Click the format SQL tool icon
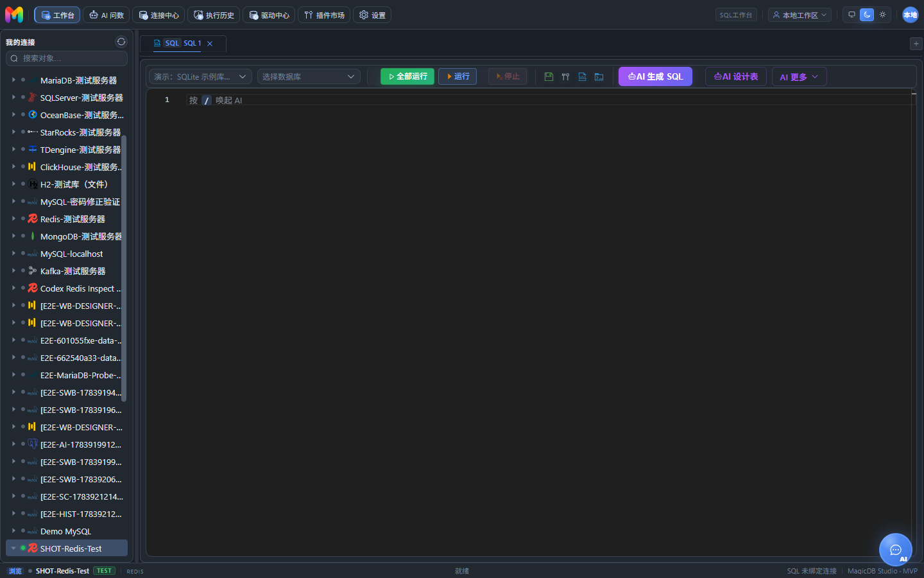Image resolution: width=924 pixels, height=578 pixels. [x=565, y=76]
